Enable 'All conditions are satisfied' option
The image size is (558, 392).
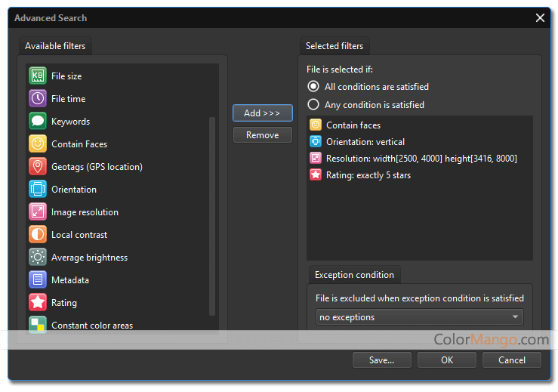click(313, 87)
